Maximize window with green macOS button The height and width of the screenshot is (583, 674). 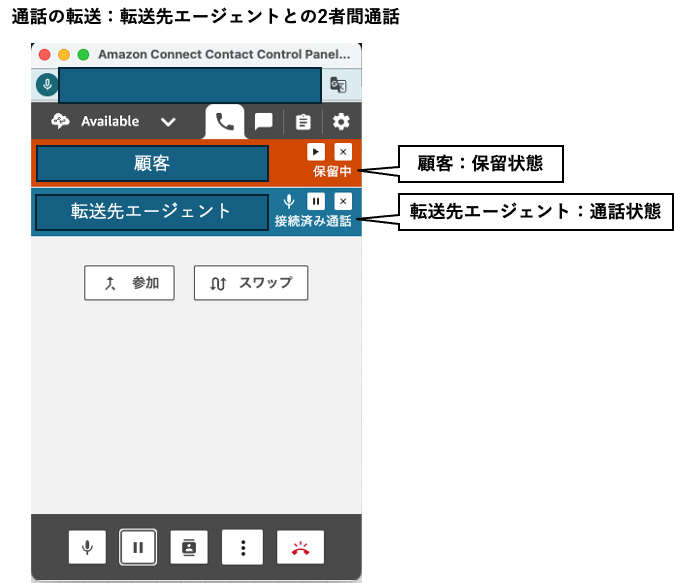tap(83, 55)
